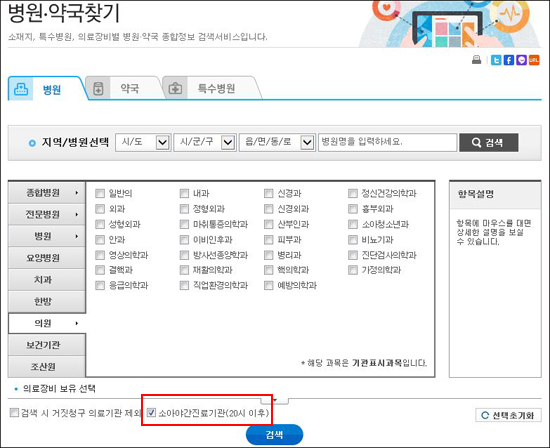Open the 시/도 dropdown
The image size is (550, 448).
[143, 142]
